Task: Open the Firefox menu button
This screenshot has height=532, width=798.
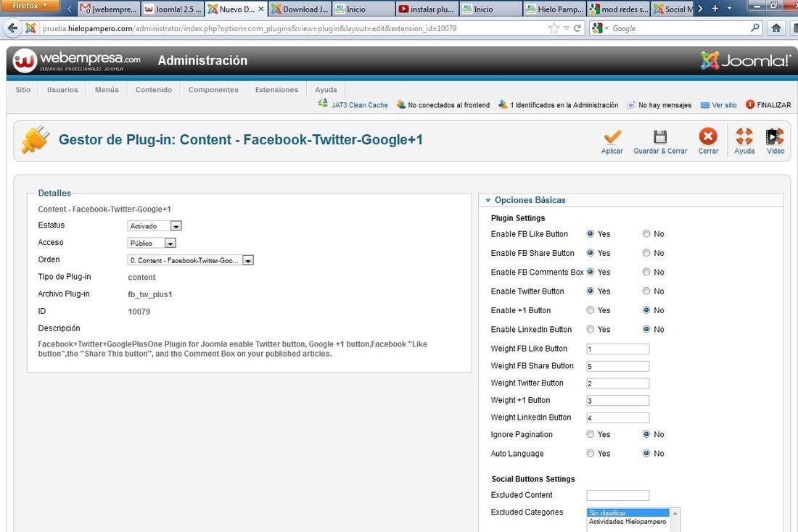Action: [x=30, y=6]
